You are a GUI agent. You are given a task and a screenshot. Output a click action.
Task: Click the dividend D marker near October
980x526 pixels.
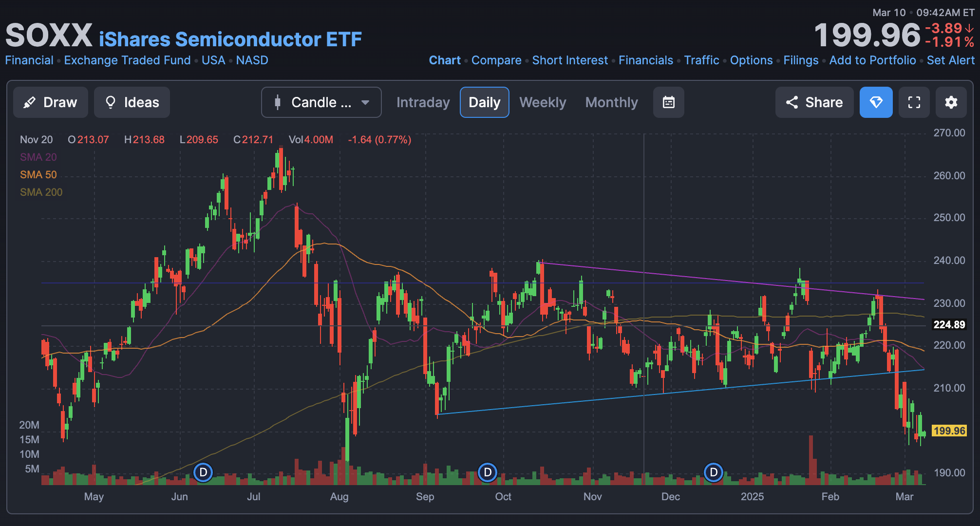coord(488,472)
